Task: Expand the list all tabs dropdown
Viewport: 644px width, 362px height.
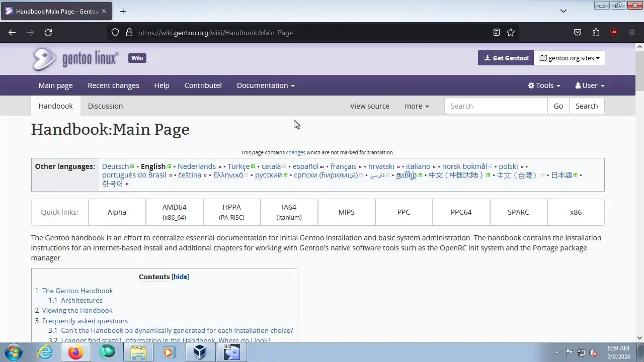Action: coord(563,11)
